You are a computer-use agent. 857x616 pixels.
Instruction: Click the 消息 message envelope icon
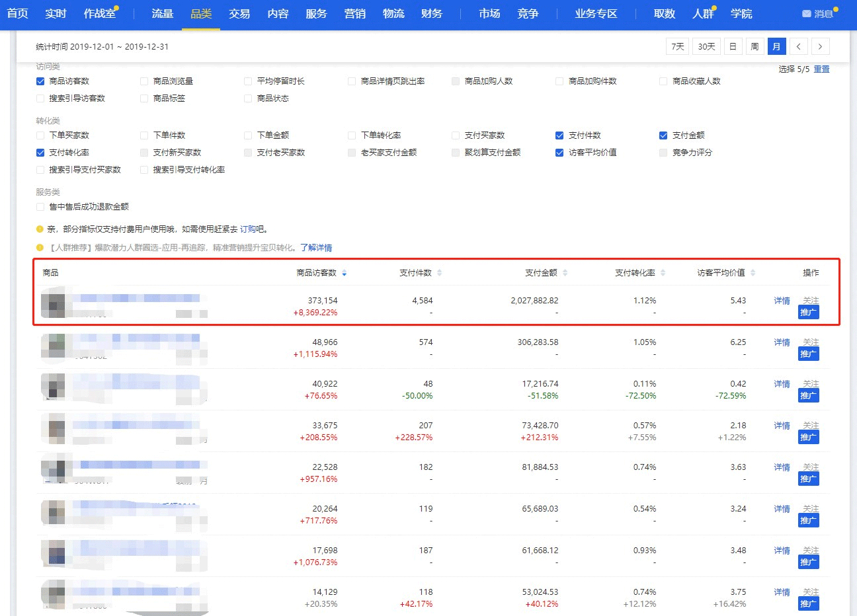(806, 14)
